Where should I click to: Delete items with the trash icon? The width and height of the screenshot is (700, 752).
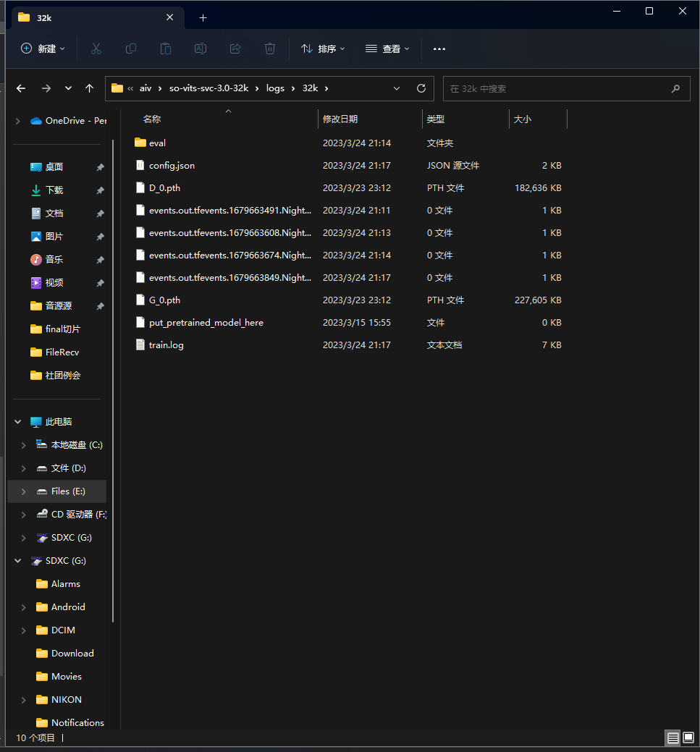(269, 48)
